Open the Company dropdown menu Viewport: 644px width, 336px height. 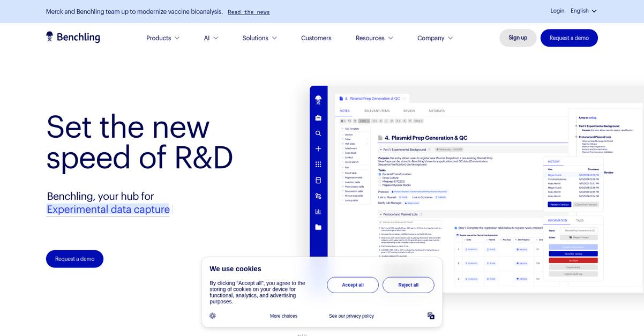(x=435, y=38)
